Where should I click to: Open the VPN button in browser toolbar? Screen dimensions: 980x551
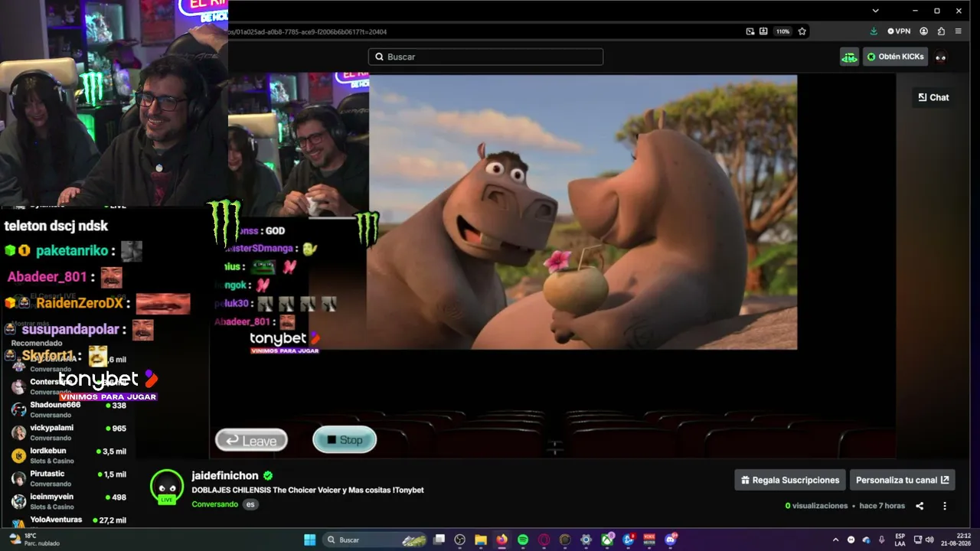point(899,31)
